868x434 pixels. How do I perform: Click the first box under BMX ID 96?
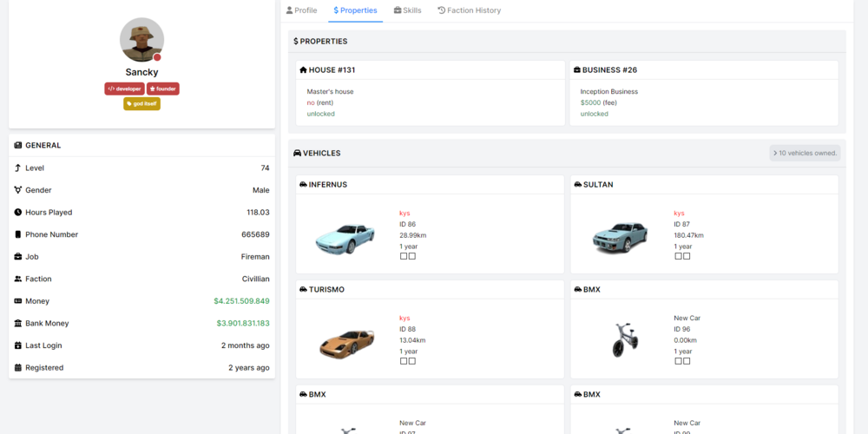[x=678, y=361]
